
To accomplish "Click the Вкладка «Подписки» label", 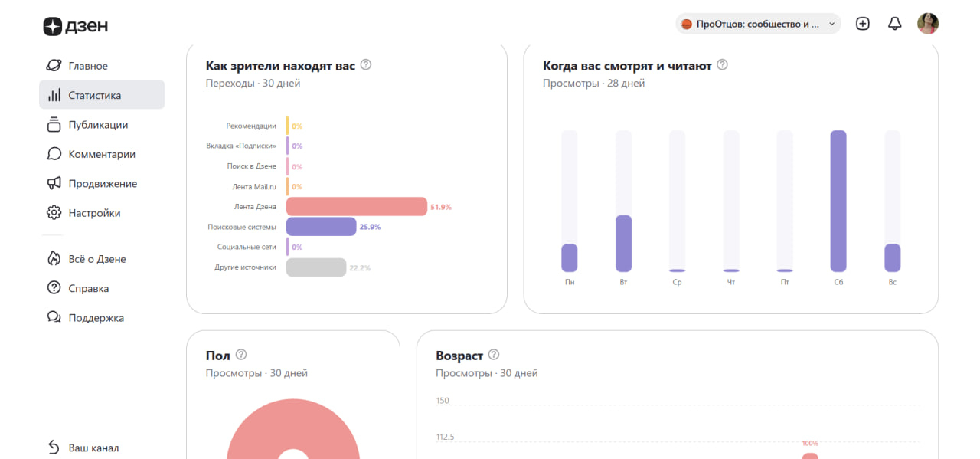I will click(x=241, y=146).
